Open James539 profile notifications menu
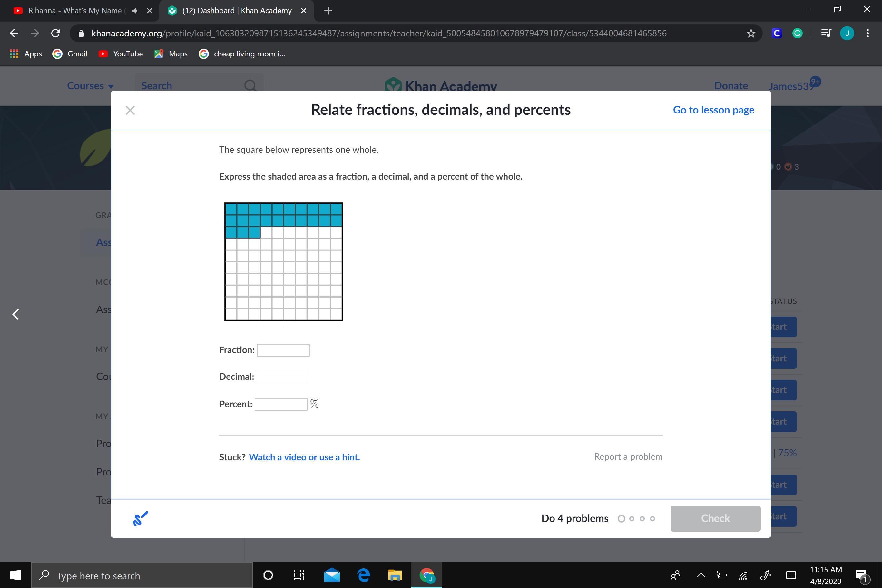The width and height of the screenshot is (882, 588). pyautogui.click(x=791, y=86)
